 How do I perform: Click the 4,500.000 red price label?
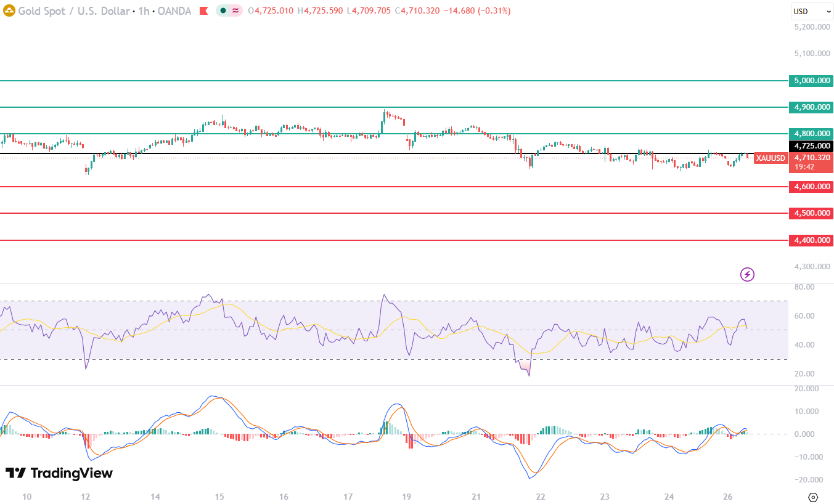tap(811, 213)
